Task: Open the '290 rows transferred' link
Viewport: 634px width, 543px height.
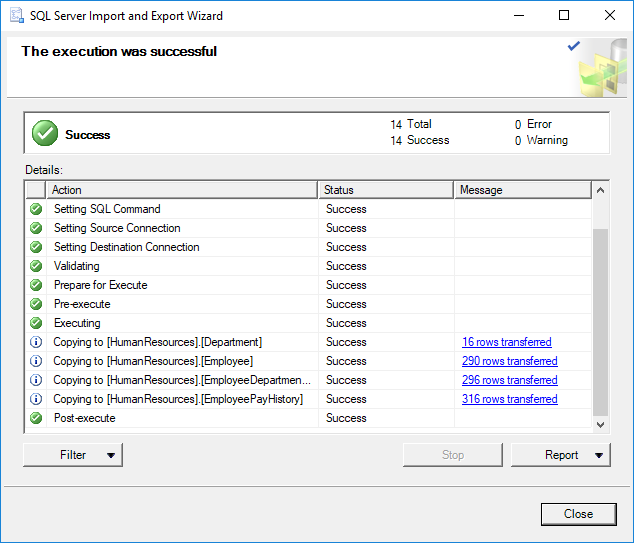Action: coord(509,361)
